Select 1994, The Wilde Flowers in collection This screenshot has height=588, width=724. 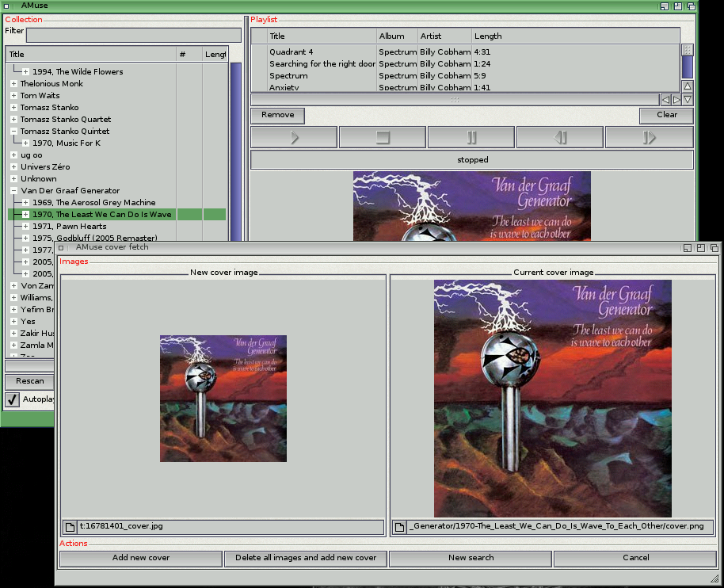click(78, 71)
